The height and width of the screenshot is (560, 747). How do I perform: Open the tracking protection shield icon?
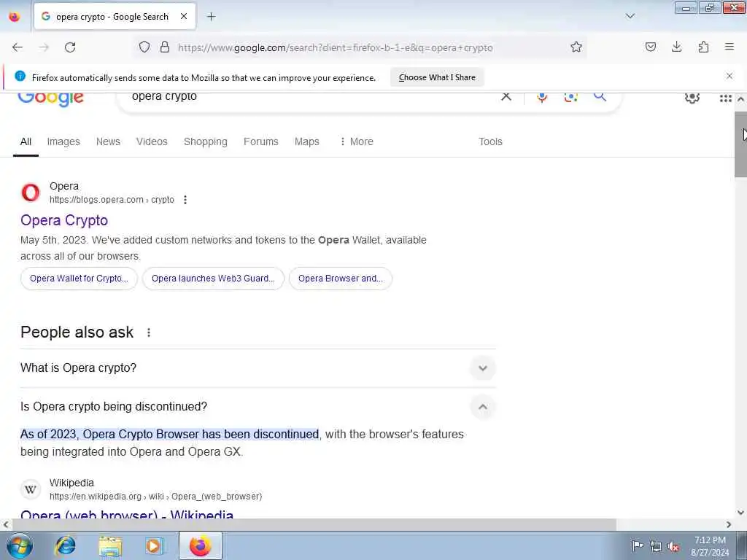click(144, 47)
